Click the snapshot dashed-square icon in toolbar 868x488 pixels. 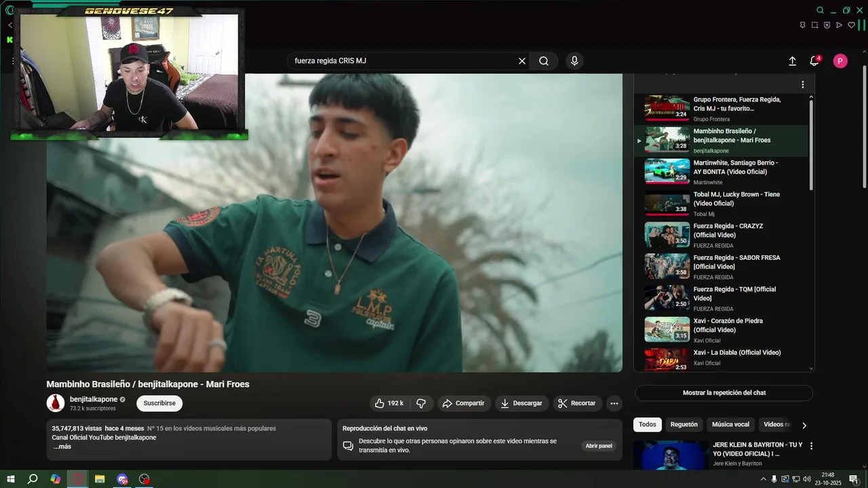(x=814, y=25)
